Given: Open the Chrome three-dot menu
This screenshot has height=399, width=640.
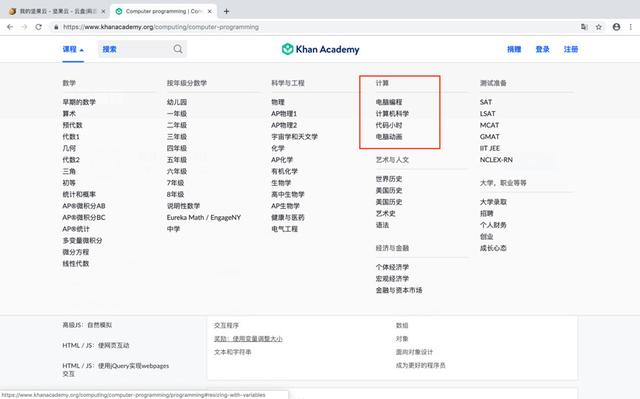Looking at the screenshot, I should pyautogui.click(x=631, y=27).
